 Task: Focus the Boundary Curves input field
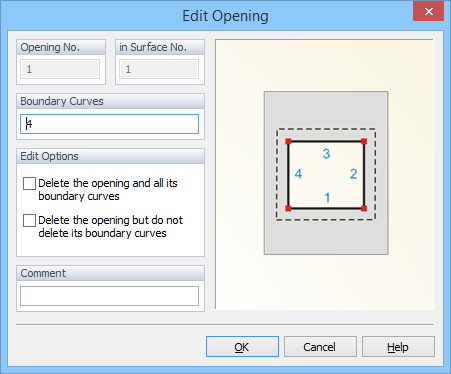tap(109, 124)
